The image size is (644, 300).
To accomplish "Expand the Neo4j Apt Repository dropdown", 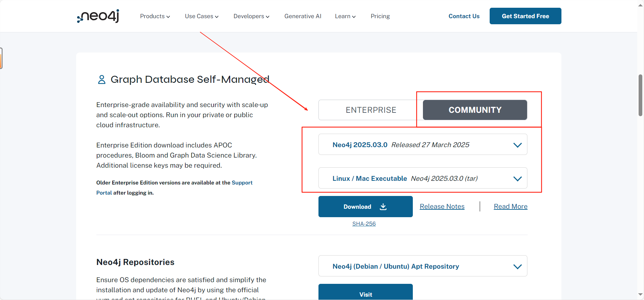I will 423,266.
